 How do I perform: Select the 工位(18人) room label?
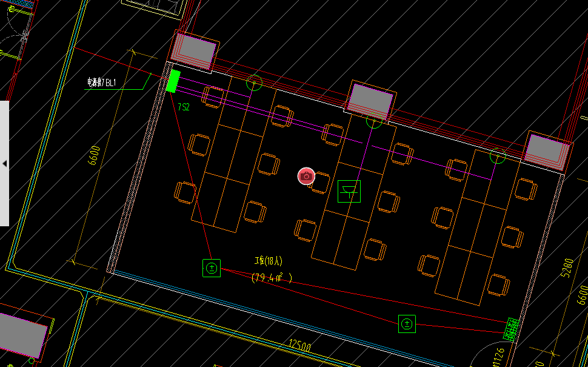coord(268,261)
